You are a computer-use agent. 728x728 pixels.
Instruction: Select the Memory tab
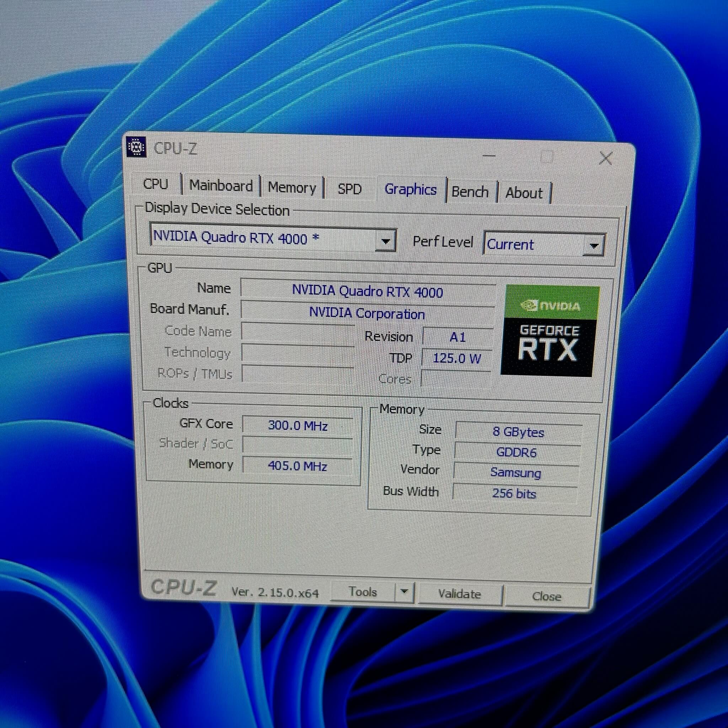coord(292,187)
